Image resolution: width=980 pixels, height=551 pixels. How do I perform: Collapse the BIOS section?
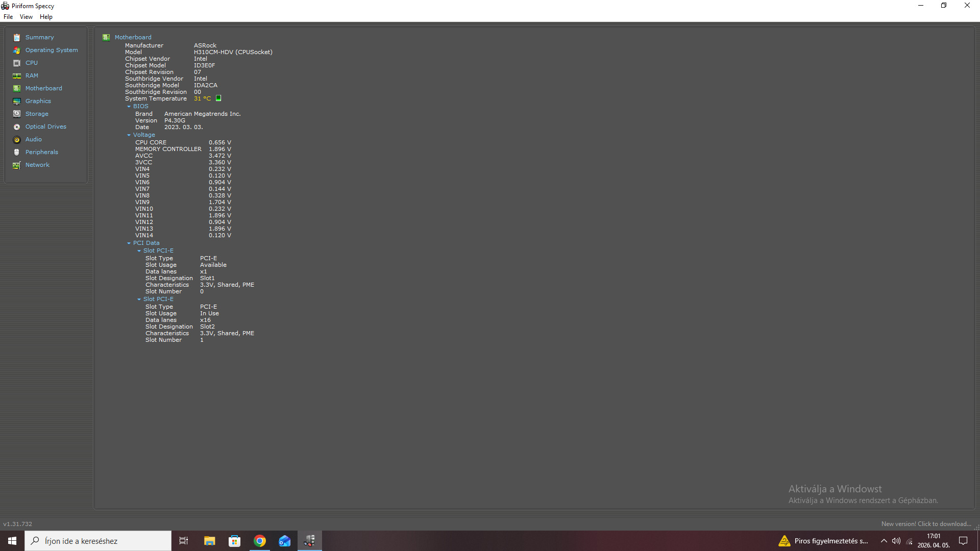(x=129, y=107)
